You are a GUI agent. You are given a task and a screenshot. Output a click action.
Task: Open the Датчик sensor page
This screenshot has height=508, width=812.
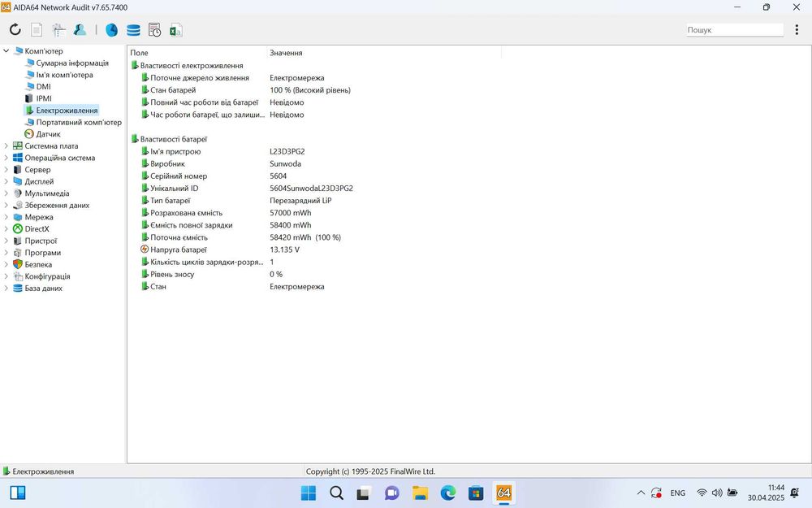coord(48,134)
